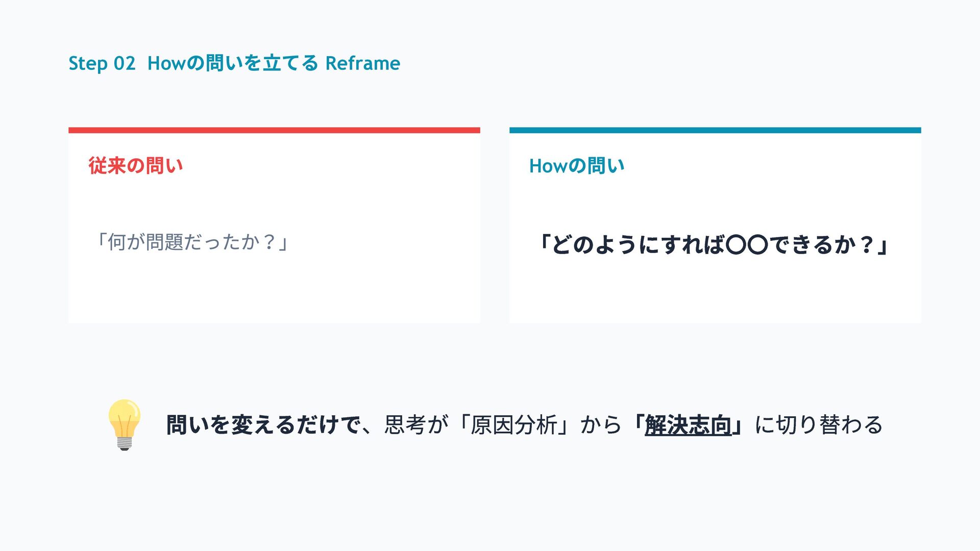Click the word "Reframe" in the title

[362, 63]
